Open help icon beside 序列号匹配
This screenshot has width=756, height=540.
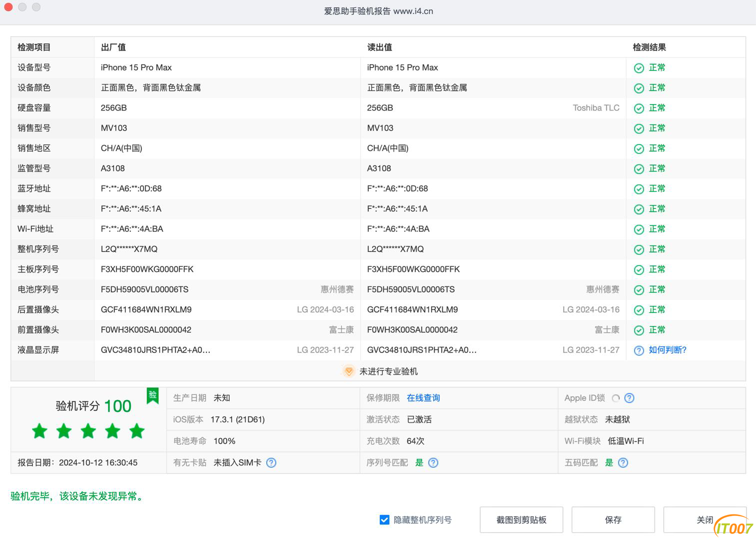point(433,462)
